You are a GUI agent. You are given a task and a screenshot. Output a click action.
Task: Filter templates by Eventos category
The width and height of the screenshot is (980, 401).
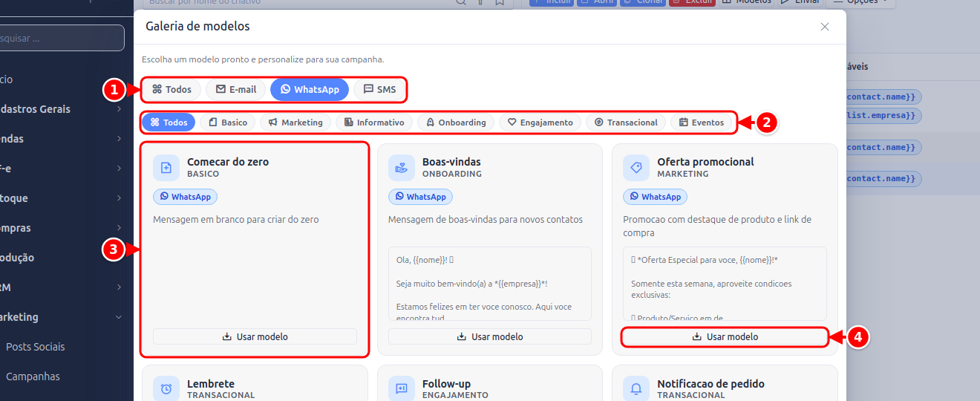click(702, 122)
